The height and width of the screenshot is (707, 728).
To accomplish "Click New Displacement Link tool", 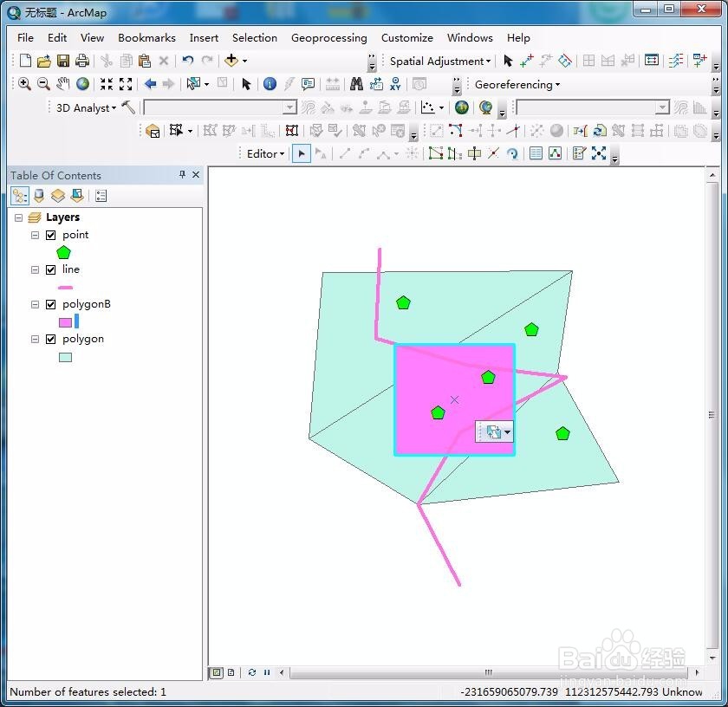I will [x=527, y=61].
